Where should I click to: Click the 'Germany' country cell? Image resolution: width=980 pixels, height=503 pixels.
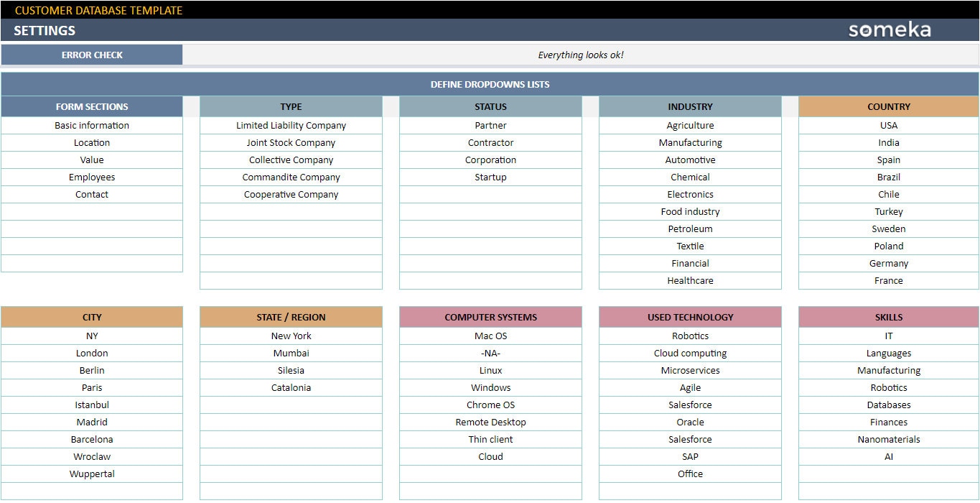coord(888,263)
